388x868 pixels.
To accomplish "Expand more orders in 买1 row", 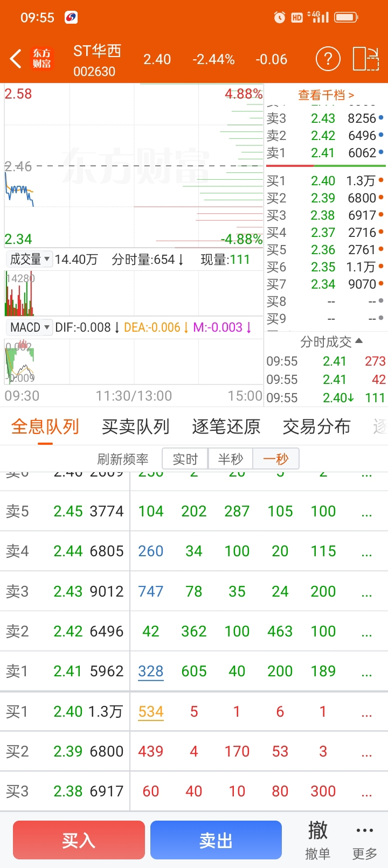I will click(x=367, y=712).
